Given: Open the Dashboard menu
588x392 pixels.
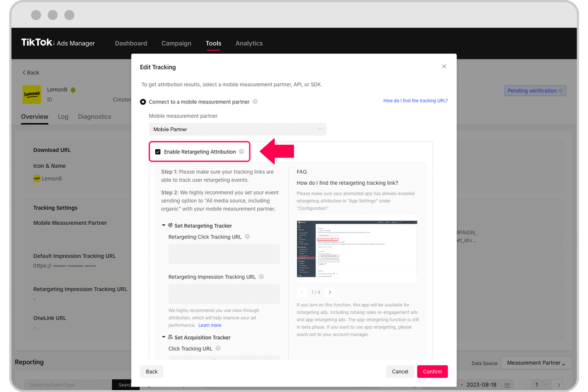Looking at the screenshot, I should point(131,43).
